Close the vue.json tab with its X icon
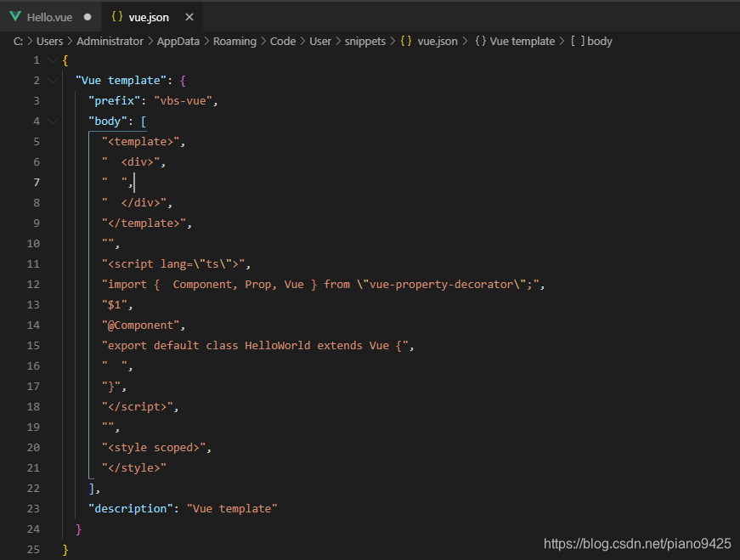 tap(189, 16)
